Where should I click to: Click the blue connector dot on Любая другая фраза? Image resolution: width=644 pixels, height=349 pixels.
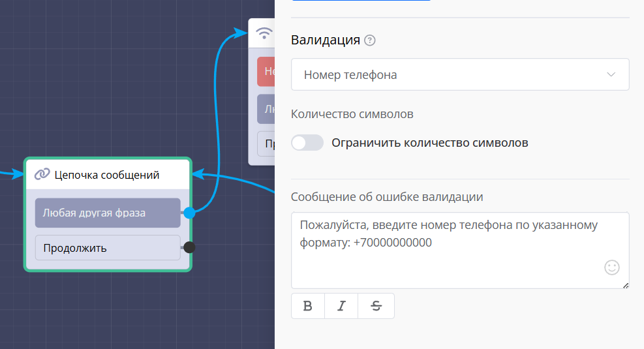coord(189,213)
